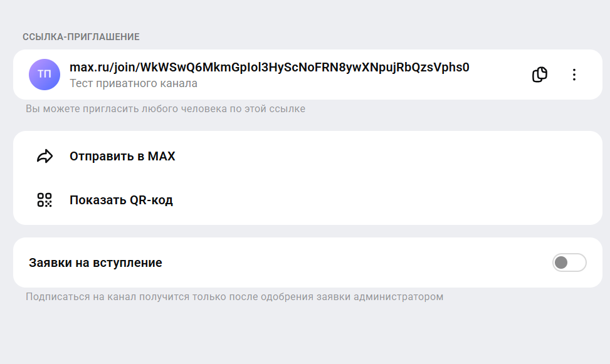
Task: Select the Показать QR-код option
Action: [x=122, y=200]
